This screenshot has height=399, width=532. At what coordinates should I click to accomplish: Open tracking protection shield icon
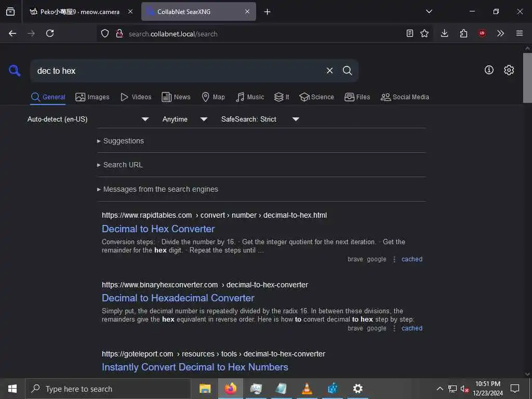point(105,33)
